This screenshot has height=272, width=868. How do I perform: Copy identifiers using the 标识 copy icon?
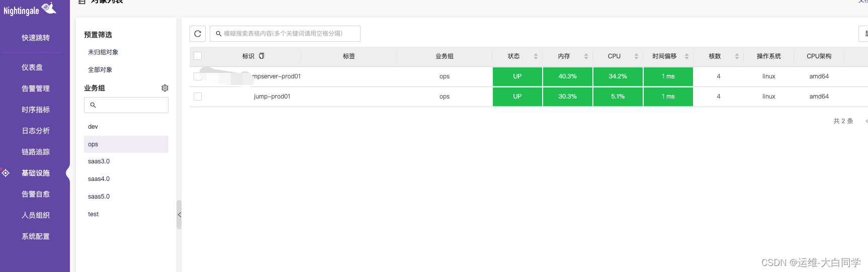point(262,56)
